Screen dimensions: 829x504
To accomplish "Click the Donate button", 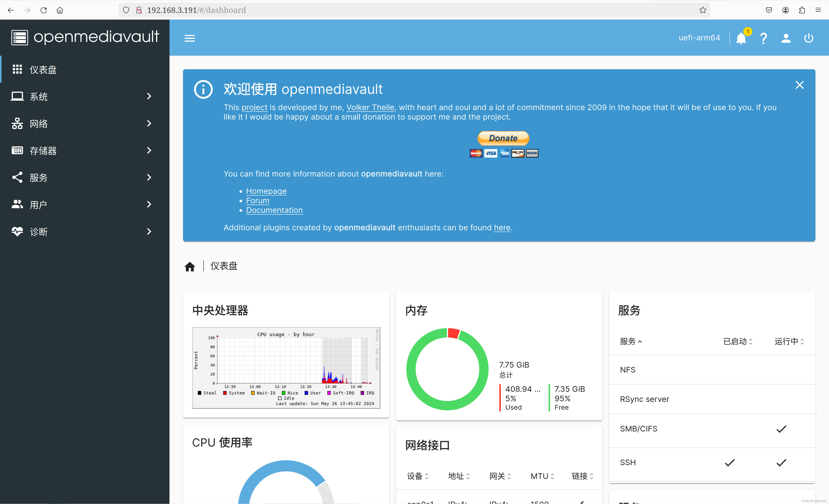I will coord(503,138).
